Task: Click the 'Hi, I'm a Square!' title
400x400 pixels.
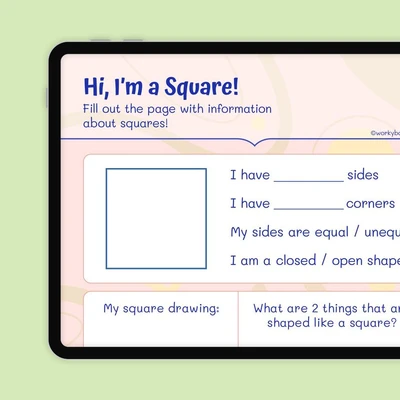Action: point(161,87)
